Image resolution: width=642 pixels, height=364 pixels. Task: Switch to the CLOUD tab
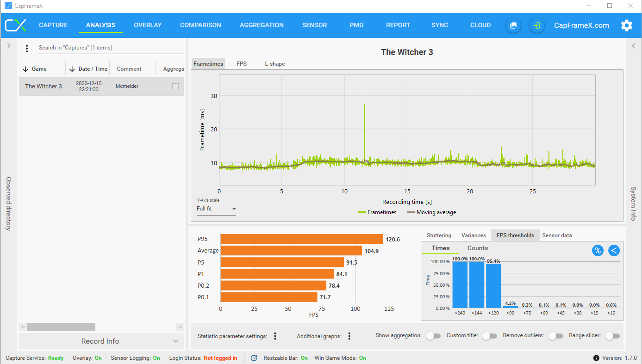[x=480, y=25]
